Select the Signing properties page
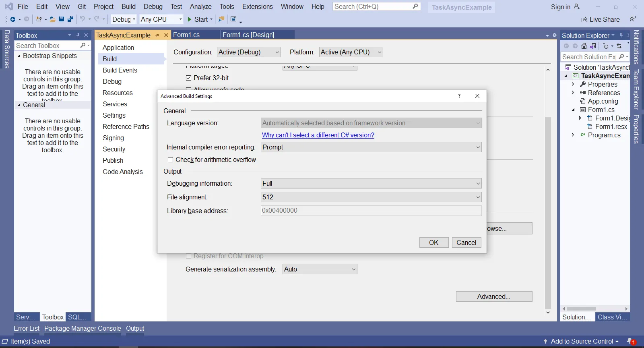The width and height of the screenshot is (644, 348). click(x=114, y=138)
